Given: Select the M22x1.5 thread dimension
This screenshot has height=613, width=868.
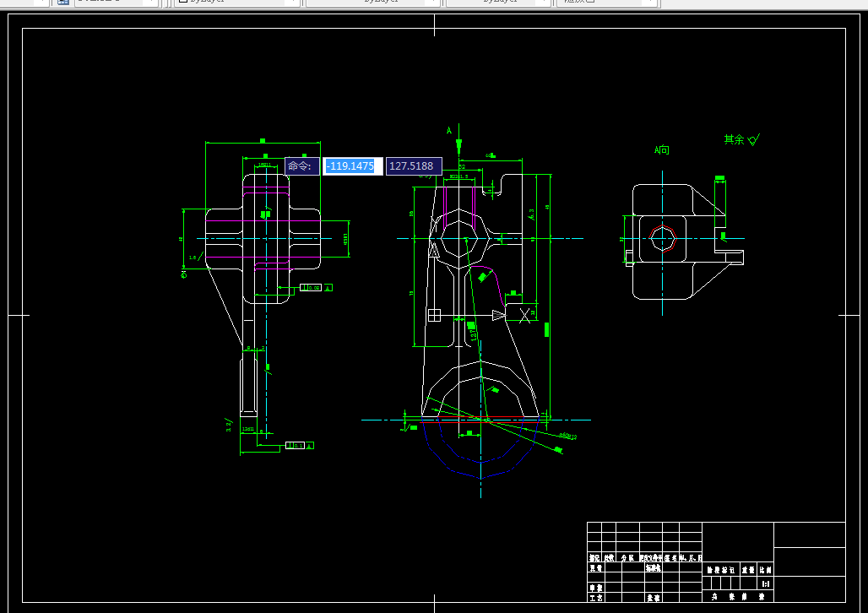Looking at the screenshot, I should [x=459, y=176].
